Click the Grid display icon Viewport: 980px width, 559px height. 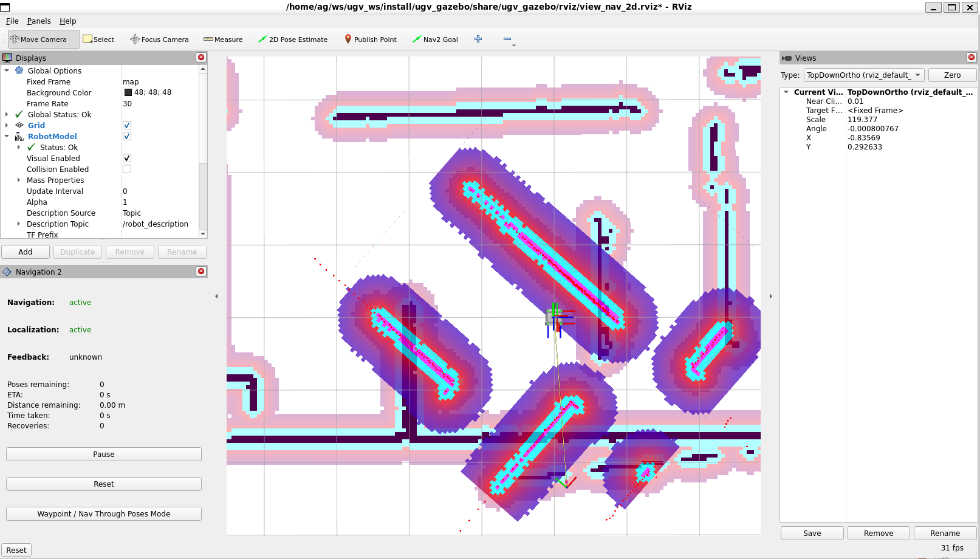pos(19,125)
